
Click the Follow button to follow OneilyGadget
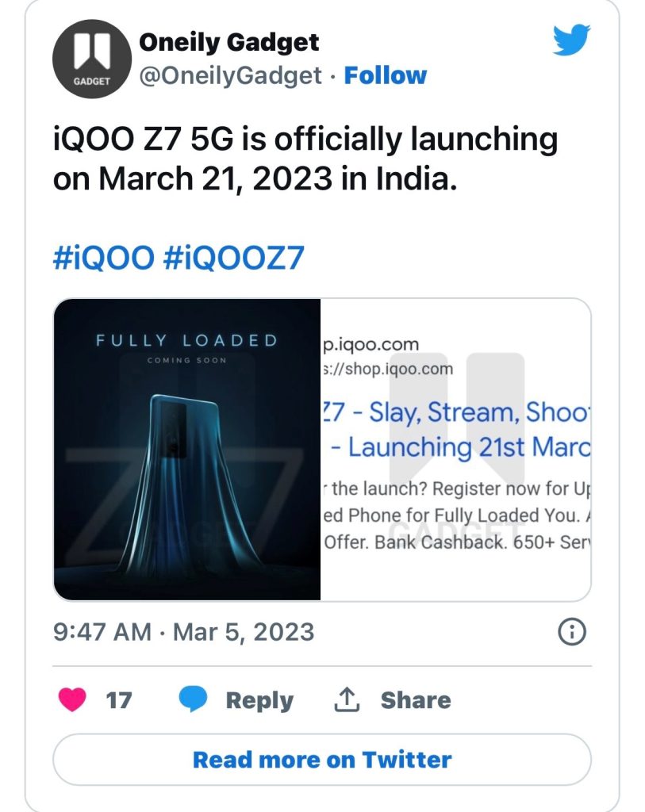tap(386, 76)
